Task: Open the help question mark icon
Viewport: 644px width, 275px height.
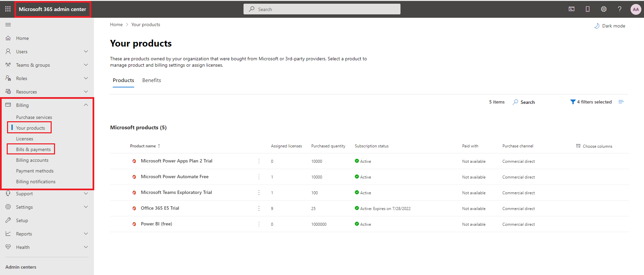Action: coord(620,9)
